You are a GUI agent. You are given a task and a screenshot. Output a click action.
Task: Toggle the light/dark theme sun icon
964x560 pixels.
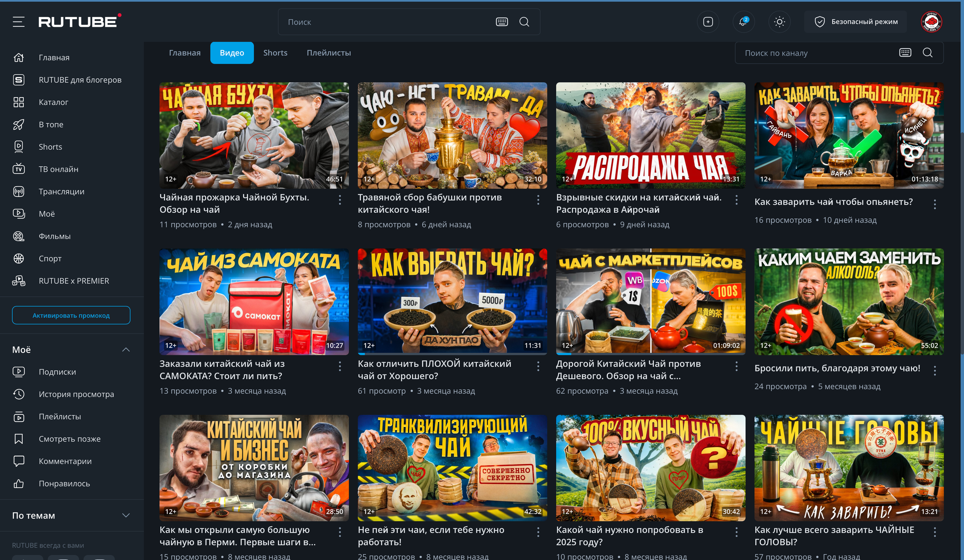pos(779,22)
